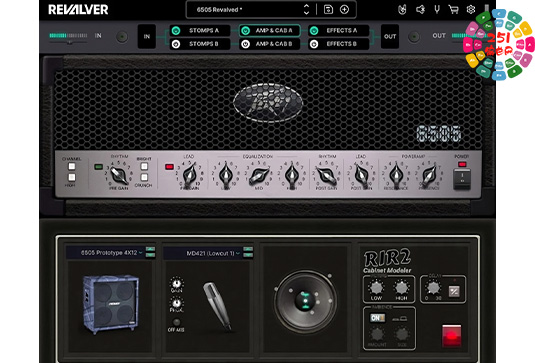Toggle the High channel button
The width and height of the screenshot is (535, 363).
(x=71, y=177)
